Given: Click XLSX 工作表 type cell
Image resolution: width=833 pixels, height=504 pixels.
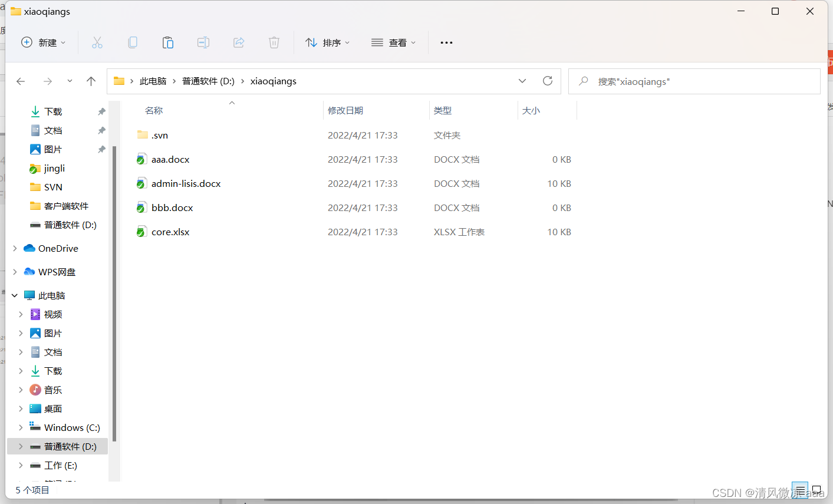Looking at the screenshot, I should pyautogui.click(x=459, y=232).
